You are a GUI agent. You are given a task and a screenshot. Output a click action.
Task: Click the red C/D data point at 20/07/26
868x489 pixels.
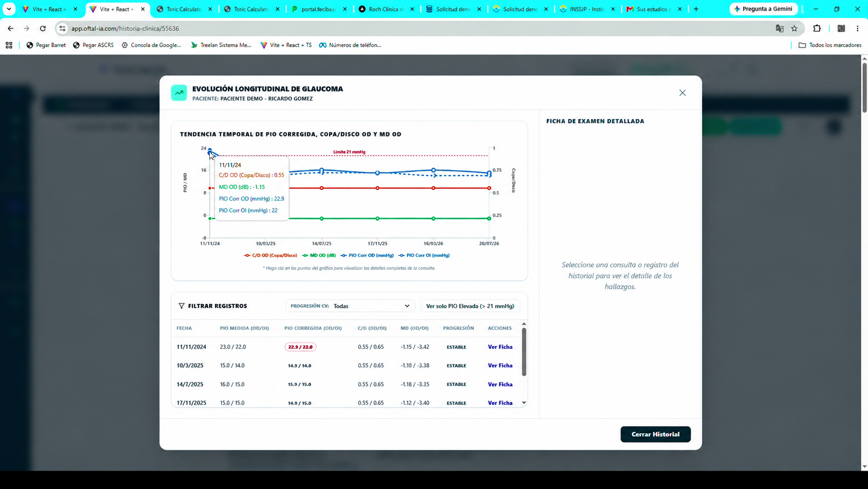[489, 188]
